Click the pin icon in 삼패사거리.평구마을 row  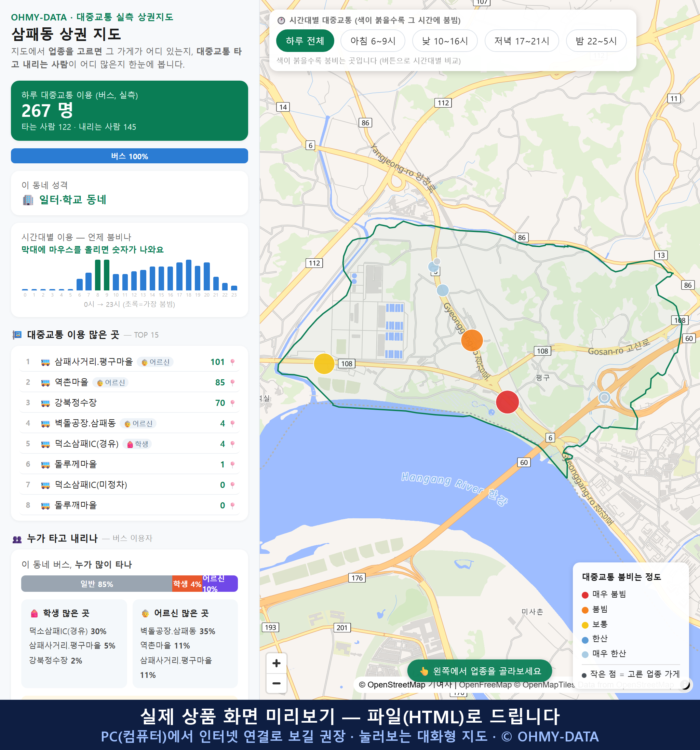click(x=232, y=362)
